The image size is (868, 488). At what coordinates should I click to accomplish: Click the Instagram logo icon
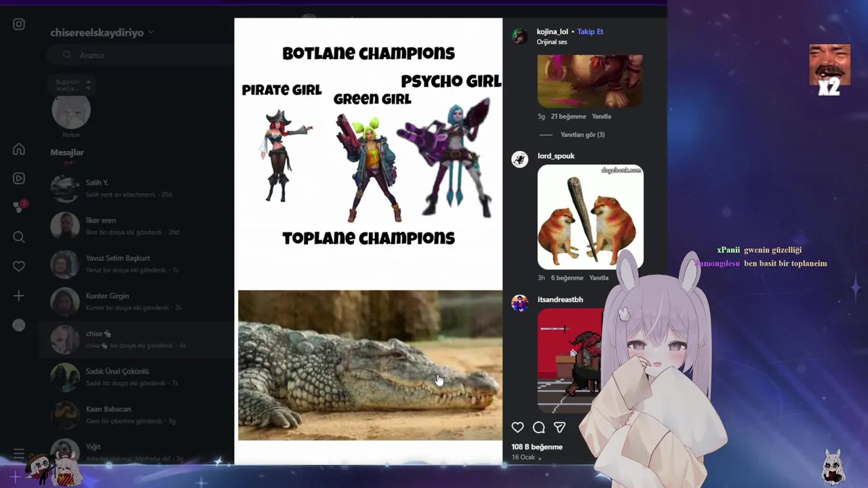click(x=19, y=24)
